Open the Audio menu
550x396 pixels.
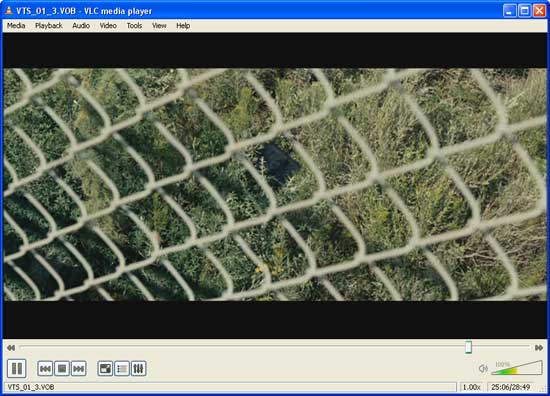click(81, 26)
